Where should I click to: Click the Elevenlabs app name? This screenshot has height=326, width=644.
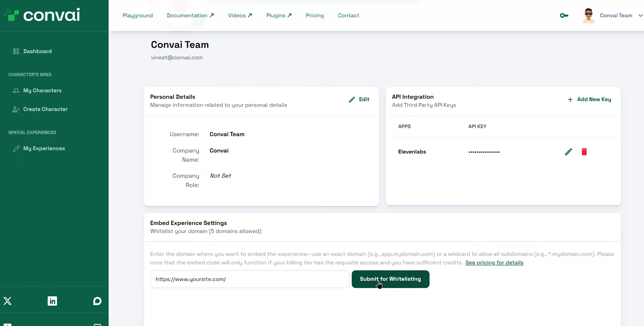pos(412,152)
